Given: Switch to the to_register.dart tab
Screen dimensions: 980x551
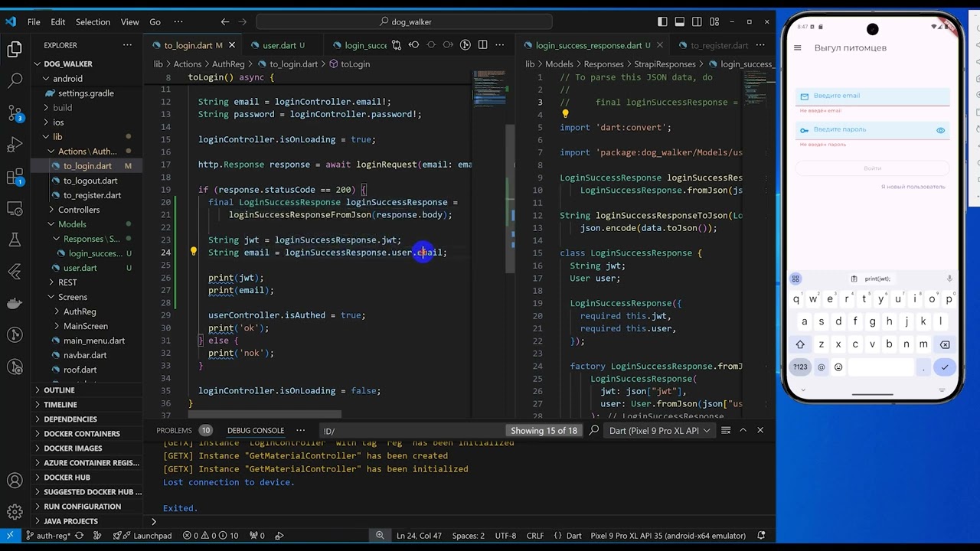Looking at the screenshot, I should point(719,45).
